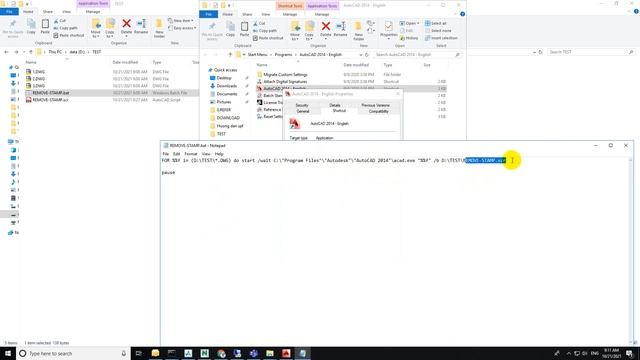Open Edit menu in Notepad

176,154
